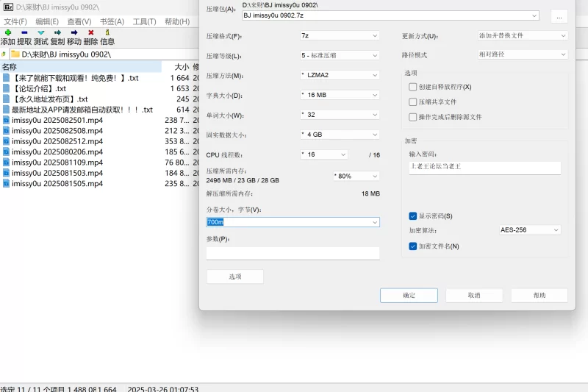The image size is (588, 392).
Task: Select row imissy0u 2025081109.mp4
Action: [99, 163]
